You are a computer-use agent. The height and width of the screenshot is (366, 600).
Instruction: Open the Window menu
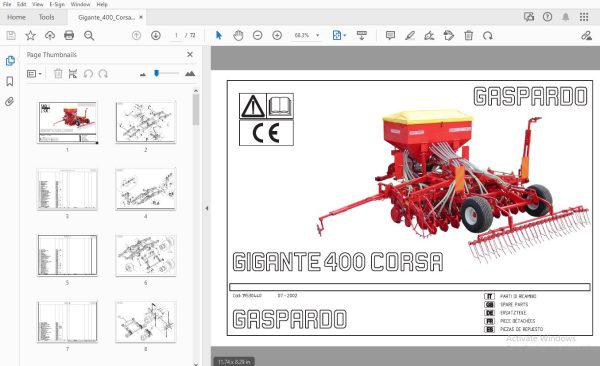click(x=80, y=4)
